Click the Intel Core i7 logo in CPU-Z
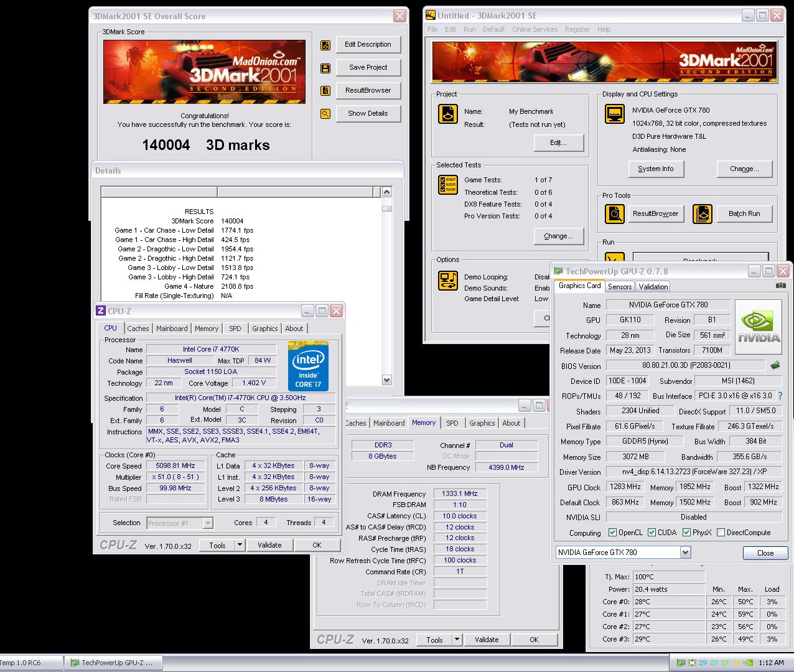This screenshot has width=794, height=672. pos(308,366)
